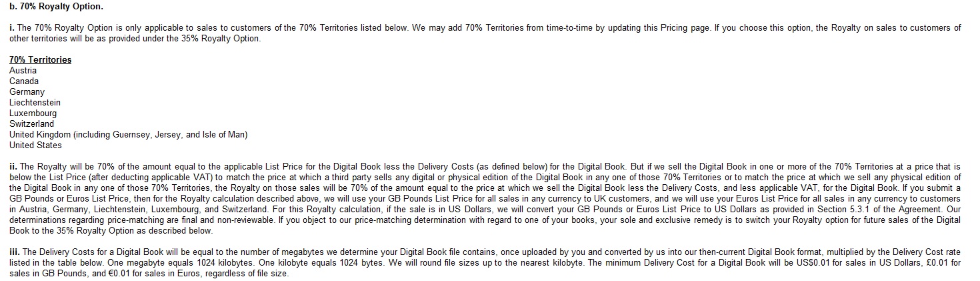Click the 'United Kingdom (including Guernsey...' entry
The height and width of the screenshot is (281, 980).
tap(129, 135)
